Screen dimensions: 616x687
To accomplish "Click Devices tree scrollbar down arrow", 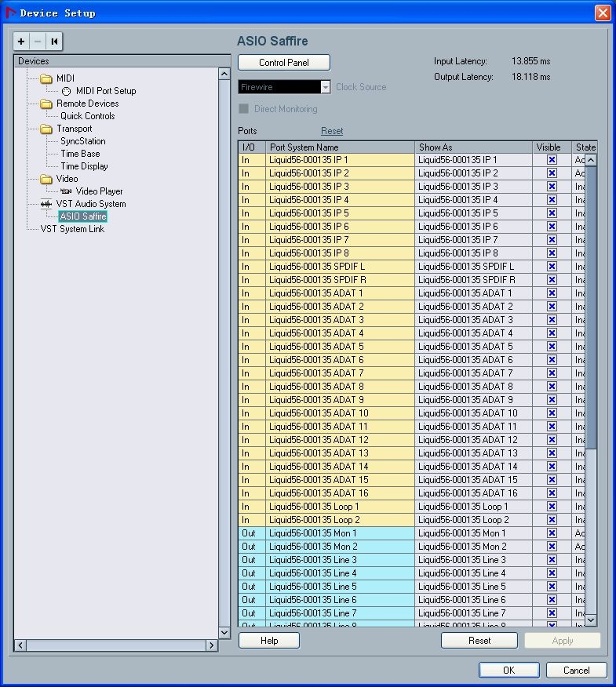I will pos(224,633).
